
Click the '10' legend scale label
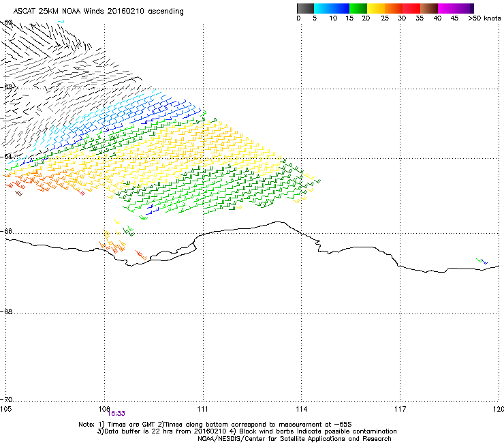coord(333,18)
